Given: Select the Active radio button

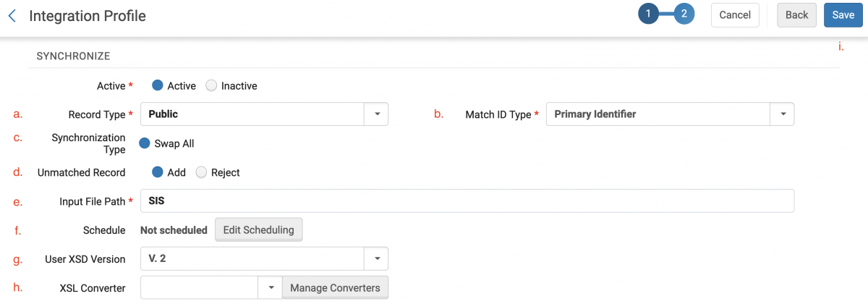Looking at the screenshot, I should pyautogui.click(x=157, y=85).
